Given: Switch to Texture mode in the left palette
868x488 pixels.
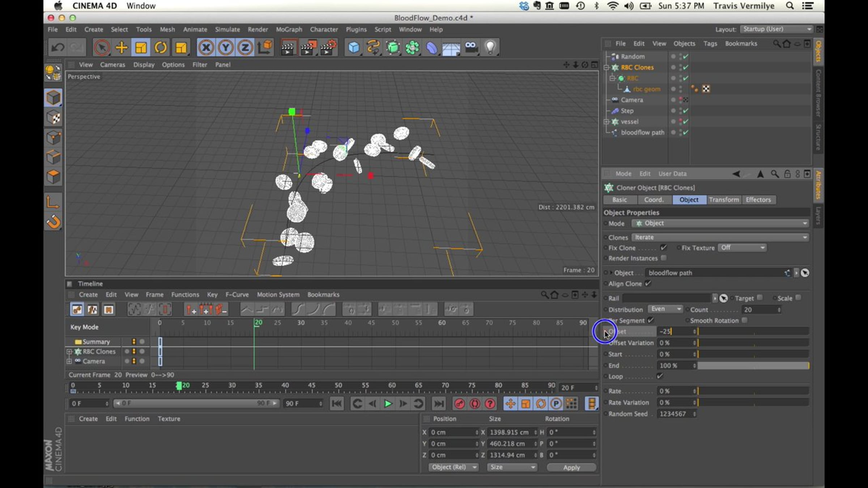Looking at the screenshot, I should [54, 117].
